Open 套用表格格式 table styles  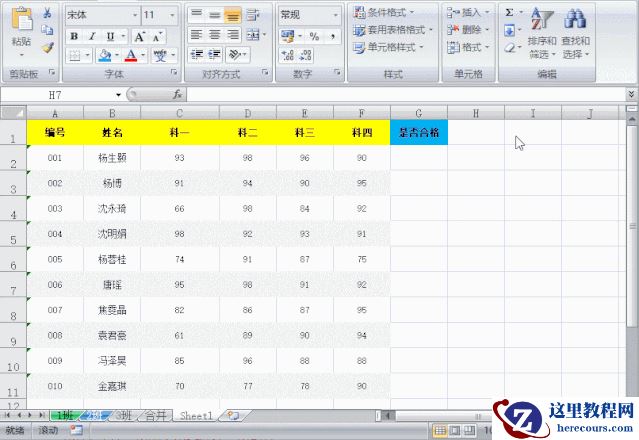392,30
